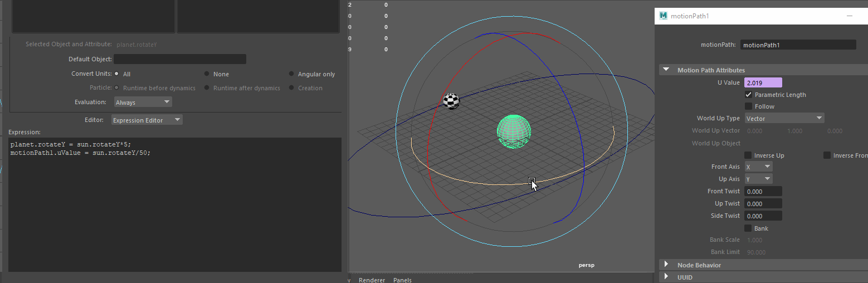The width and height of the screenshot is (868, 283).
Task: Select the green wireframe sun sphere
Action: point(513,131)
